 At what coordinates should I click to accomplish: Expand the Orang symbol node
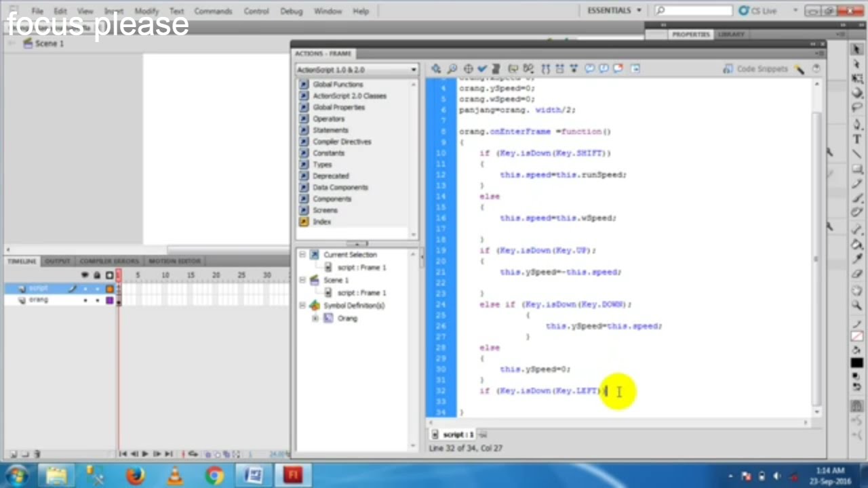point(315,319)
